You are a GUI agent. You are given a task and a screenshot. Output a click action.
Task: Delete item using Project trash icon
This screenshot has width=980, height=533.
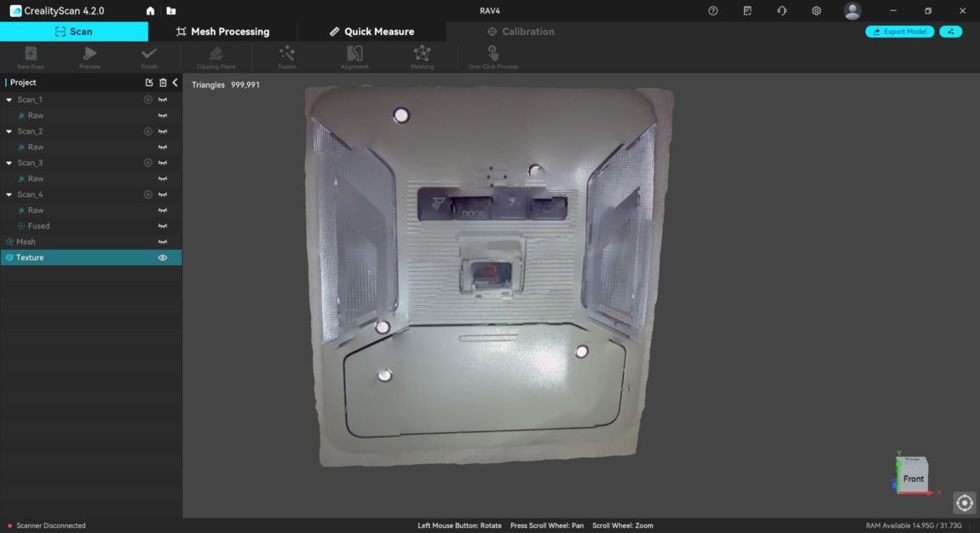(x=163, y=83)
